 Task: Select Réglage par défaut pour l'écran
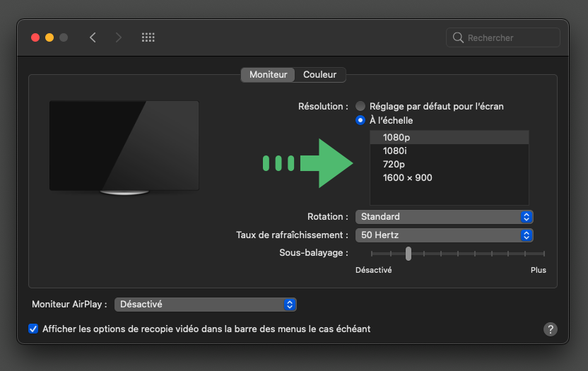point(360,106)
